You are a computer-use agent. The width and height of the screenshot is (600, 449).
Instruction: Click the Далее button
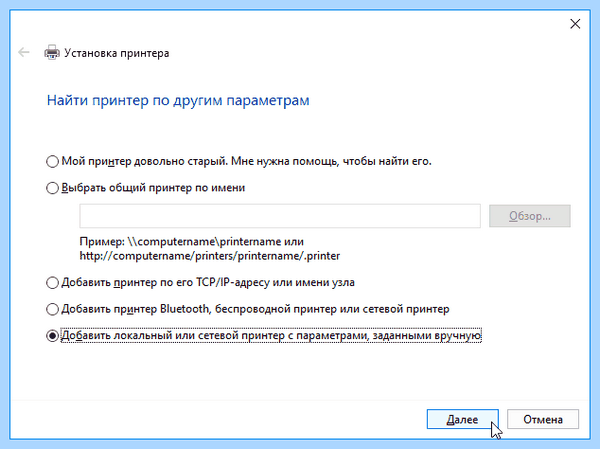tap(462, 420)
